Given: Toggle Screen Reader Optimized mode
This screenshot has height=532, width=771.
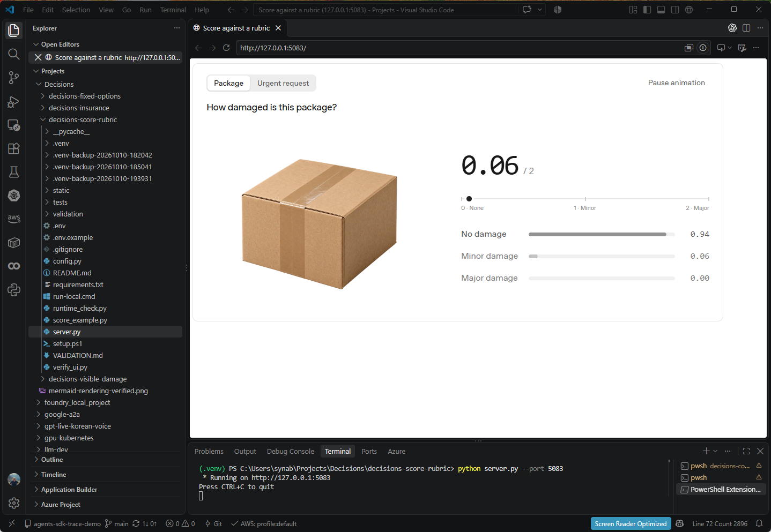Looking at the screenshot, I should click(631, 523).
